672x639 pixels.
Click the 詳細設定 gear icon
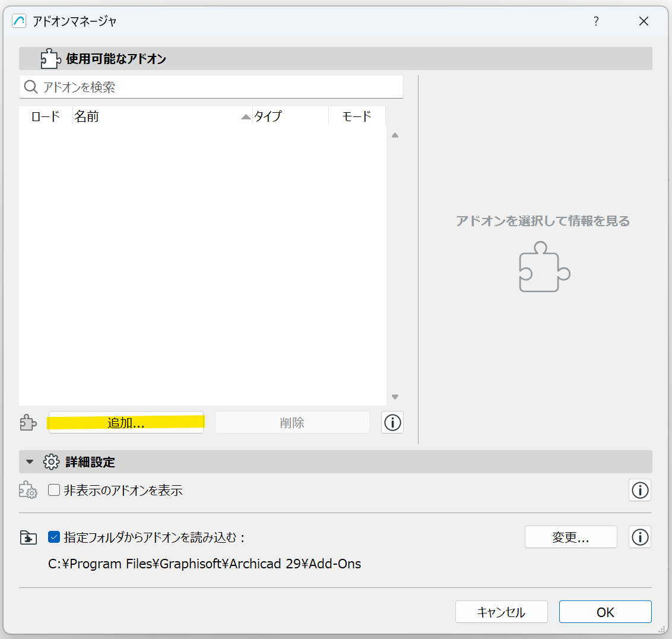click(x=52, y=462)
